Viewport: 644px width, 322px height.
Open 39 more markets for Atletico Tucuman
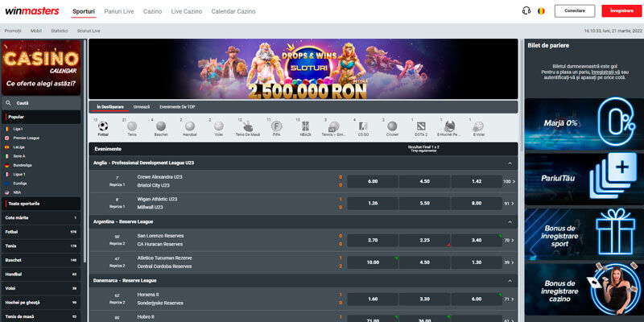[x=510, y=262]
